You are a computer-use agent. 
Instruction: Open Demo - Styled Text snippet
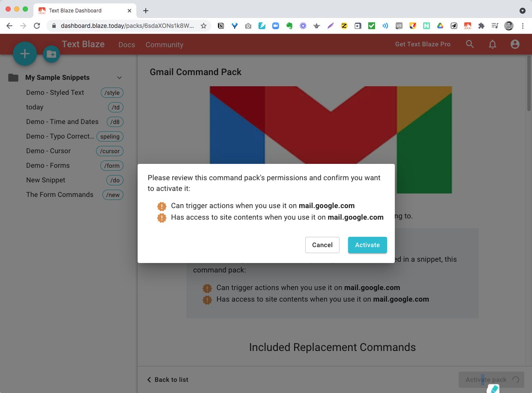[55, 92]
